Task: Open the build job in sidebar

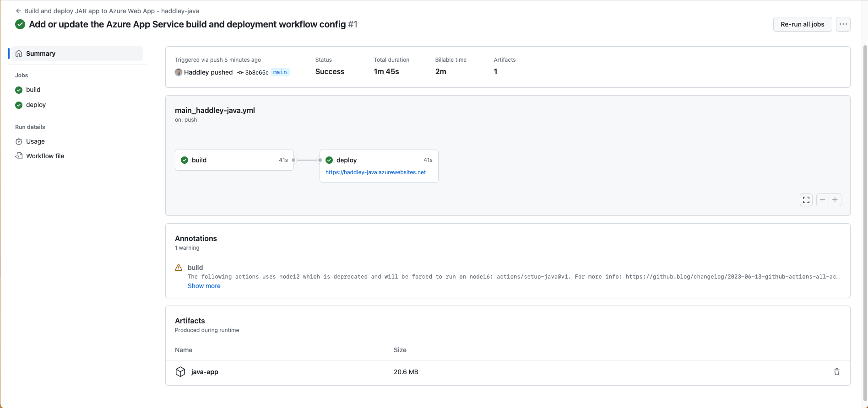Action: pyautogui.click(x=33, y=90)
